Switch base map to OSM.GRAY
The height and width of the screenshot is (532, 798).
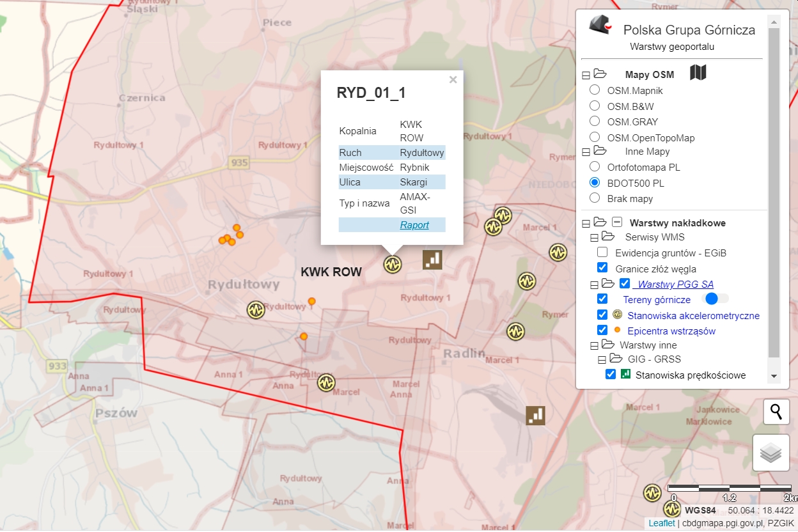595,121
